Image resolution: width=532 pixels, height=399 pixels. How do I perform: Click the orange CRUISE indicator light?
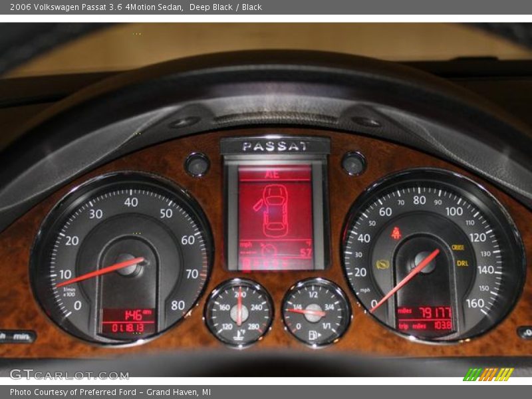coord(458,247)
